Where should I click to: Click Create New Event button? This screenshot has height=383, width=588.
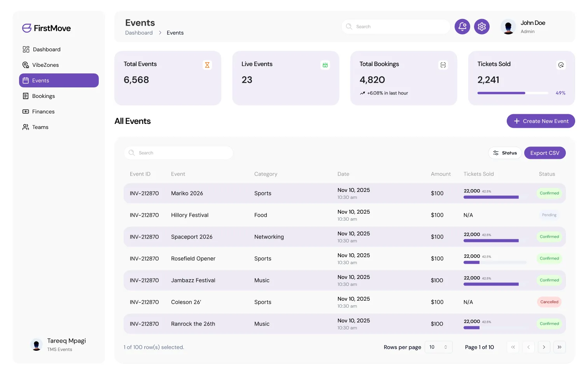click(x=541, y=121)
